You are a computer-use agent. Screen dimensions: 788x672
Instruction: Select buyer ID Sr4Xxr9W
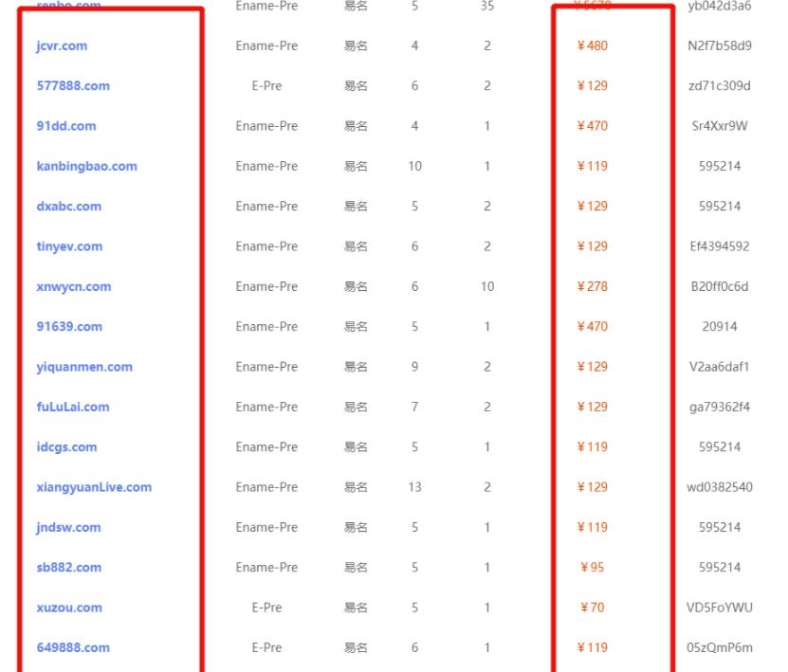pos(720,126)
